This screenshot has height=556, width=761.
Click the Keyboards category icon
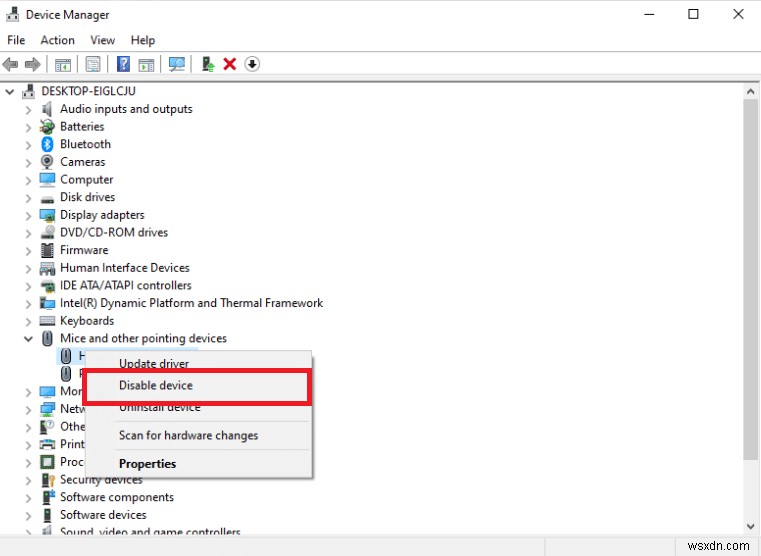click(47, 321)
